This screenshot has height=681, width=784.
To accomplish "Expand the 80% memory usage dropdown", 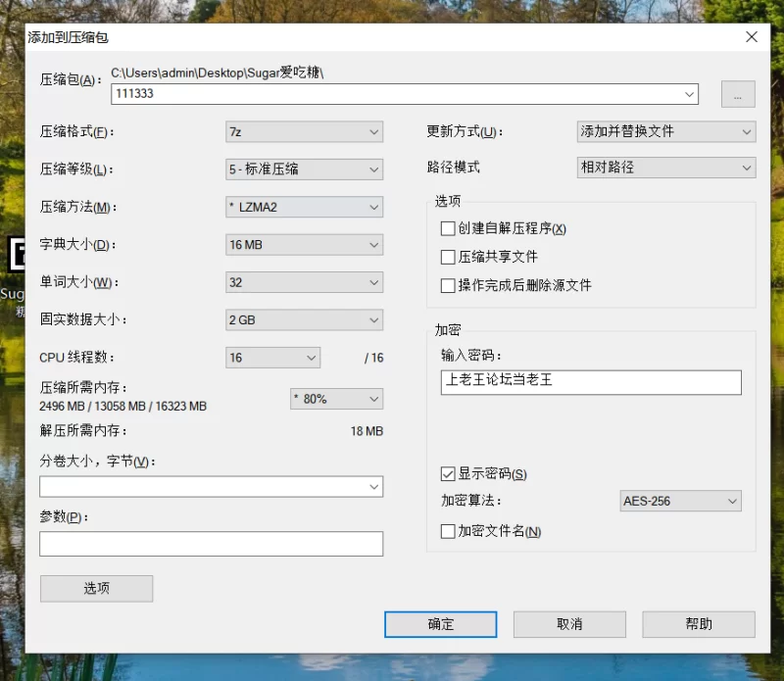I will point(336,399).
